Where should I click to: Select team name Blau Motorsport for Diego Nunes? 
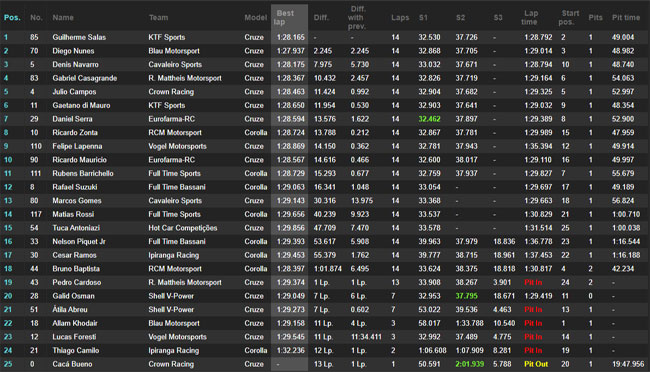tap(174, 51)
